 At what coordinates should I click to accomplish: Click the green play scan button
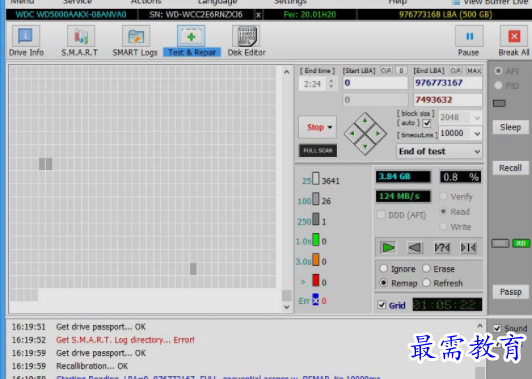click(388, 247)
